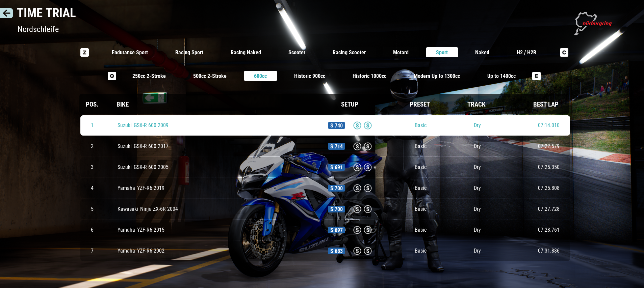Choose the 250cc 2-Stroke subclass
Screen dimensions: 644x288
pyautogui.click(x=149, y=76)
